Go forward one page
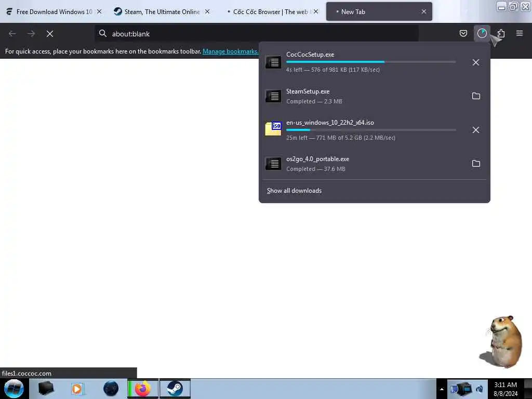The width and height of the screenshot is (532, 399). coord(31,34)
